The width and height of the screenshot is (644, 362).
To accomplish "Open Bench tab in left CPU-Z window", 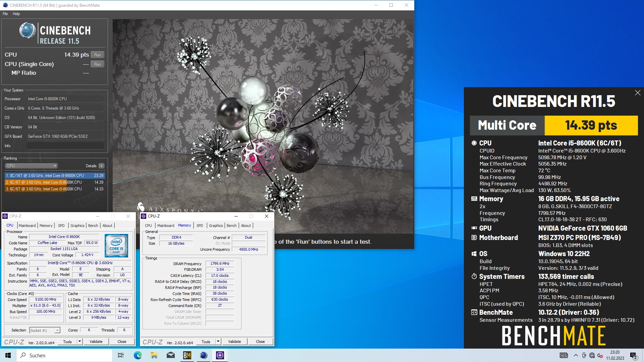I will (x=93, y=226).
